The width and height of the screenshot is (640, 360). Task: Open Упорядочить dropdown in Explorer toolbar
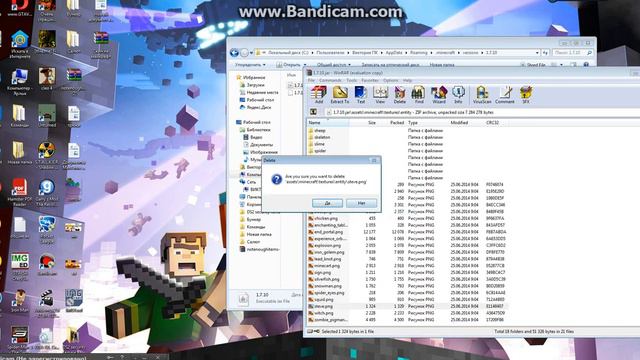(x=250, y=64)
